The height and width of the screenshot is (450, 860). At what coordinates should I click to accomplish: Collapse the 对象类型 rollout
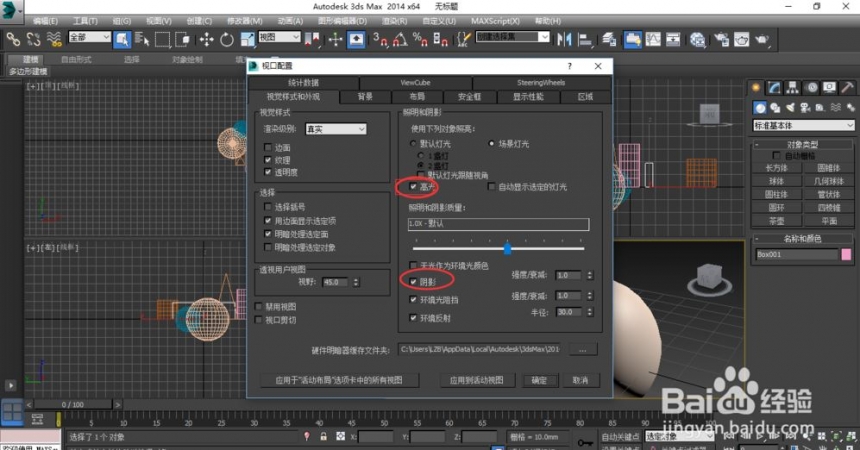[x=802, y=144]
